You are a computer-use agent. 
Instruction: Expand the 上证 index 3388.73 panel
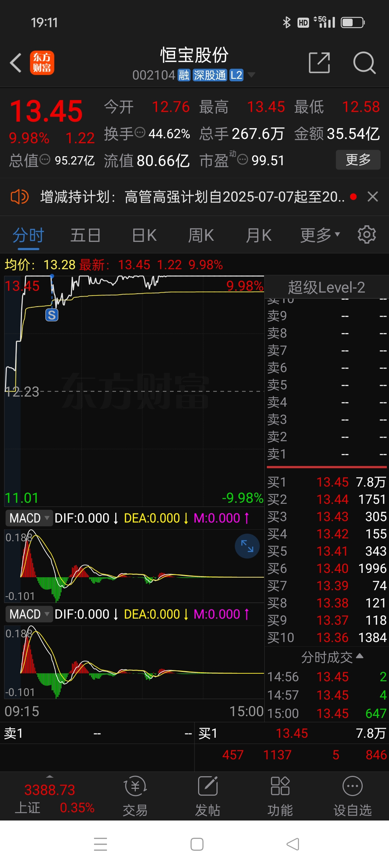pyautogui.click(x=50, y=796)
